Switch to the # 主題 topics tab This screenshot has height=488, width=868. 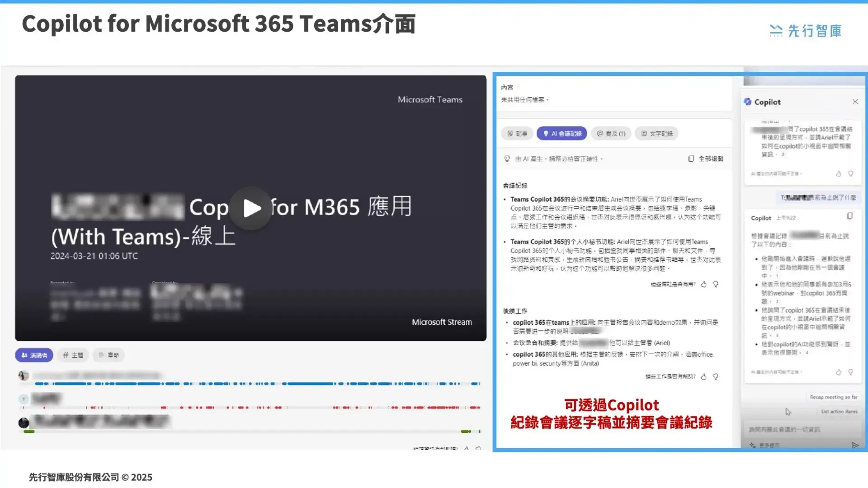73,355
